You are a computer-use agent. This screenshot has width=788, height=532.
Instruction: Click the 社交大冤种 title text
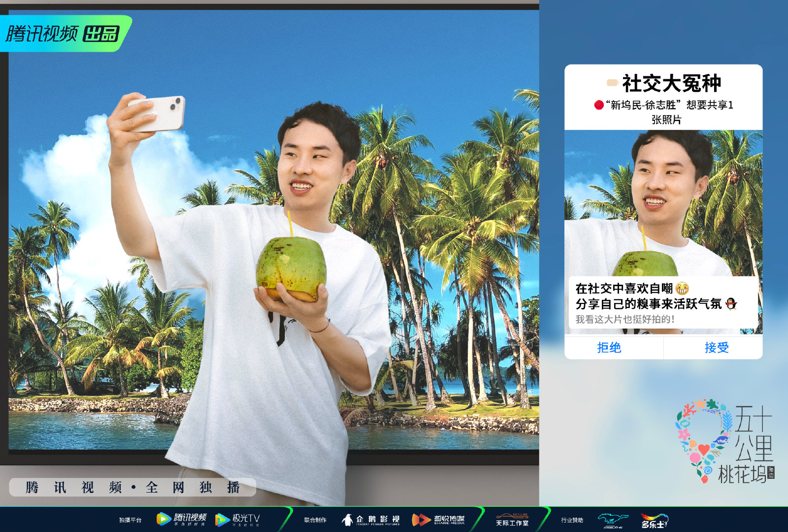[x=672, y=83]
